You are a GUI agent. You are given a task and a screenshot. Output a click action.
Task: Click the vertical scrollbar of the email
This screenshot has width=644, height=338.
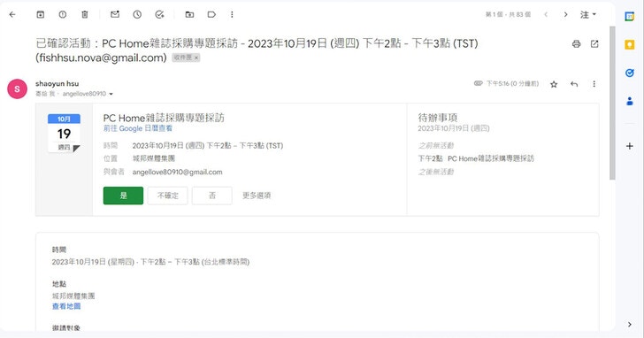pos(612,103)
